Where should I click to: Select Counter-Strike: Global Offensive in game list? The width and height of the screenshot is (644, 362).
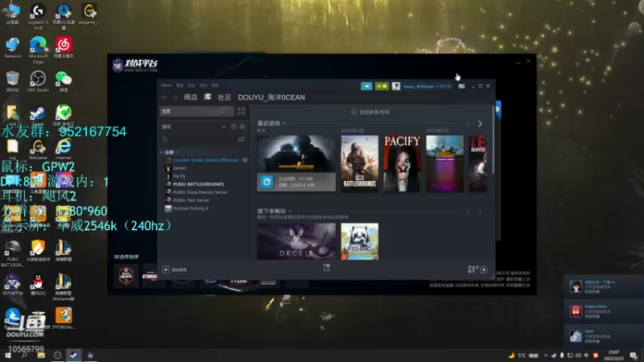pos(207,160)
